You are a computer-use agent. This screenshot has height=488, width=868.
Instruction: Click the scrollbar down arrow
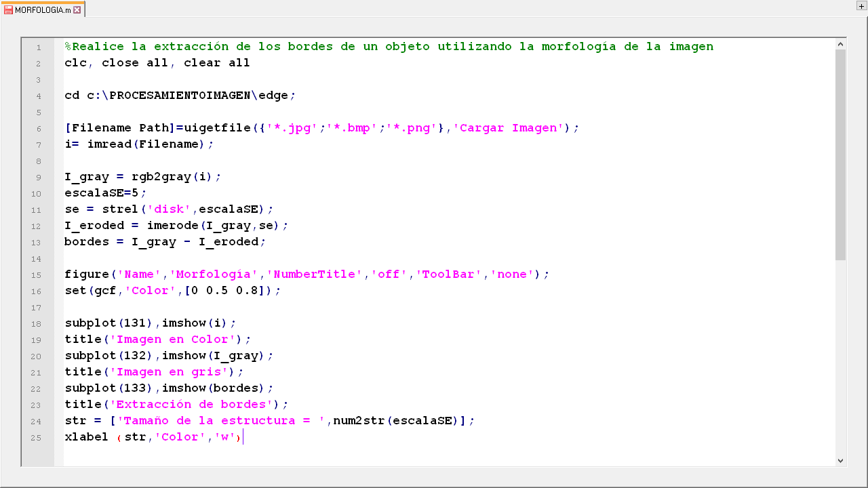841,460
